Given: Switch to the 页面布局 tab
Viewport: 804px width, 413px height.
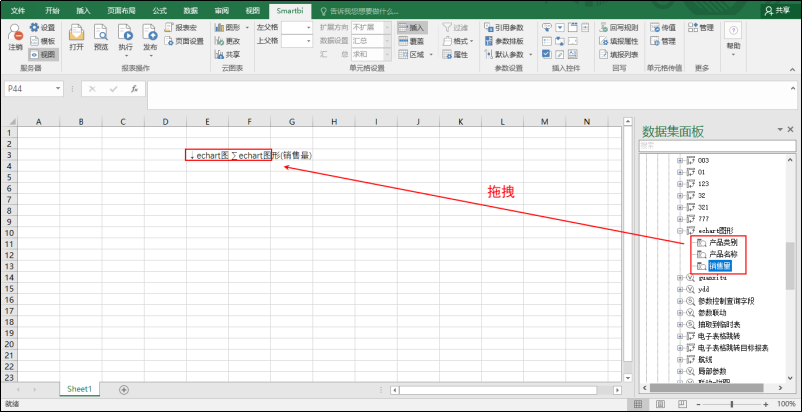Looking at the screenshot, I should pos(120,10).
